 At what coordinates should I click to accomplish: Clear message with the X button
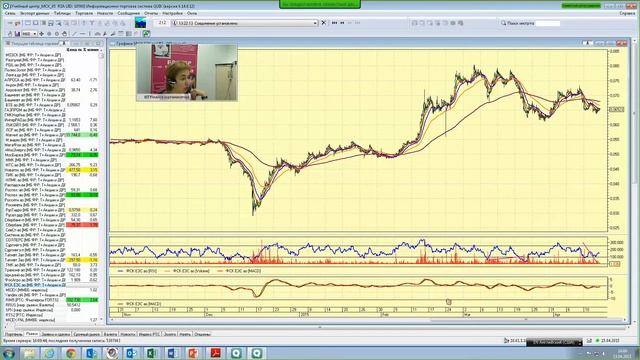tap(324, 23)
